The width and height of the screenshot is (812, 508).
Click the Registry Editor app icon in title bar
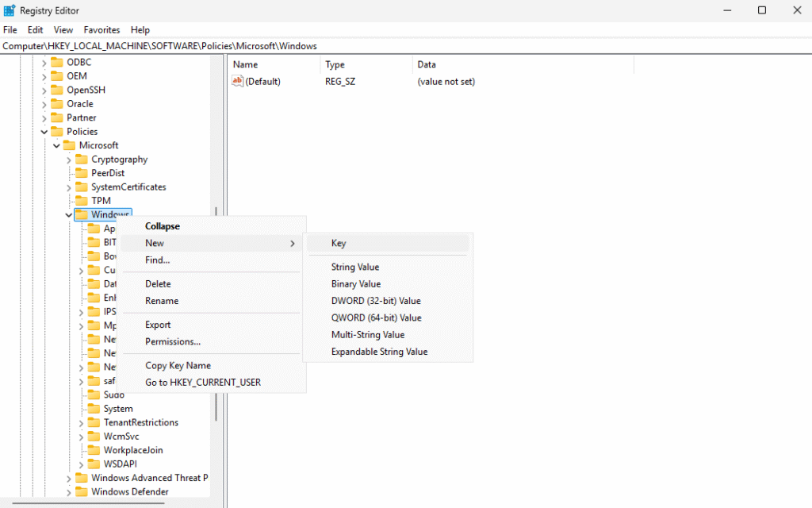click(10, 10)
